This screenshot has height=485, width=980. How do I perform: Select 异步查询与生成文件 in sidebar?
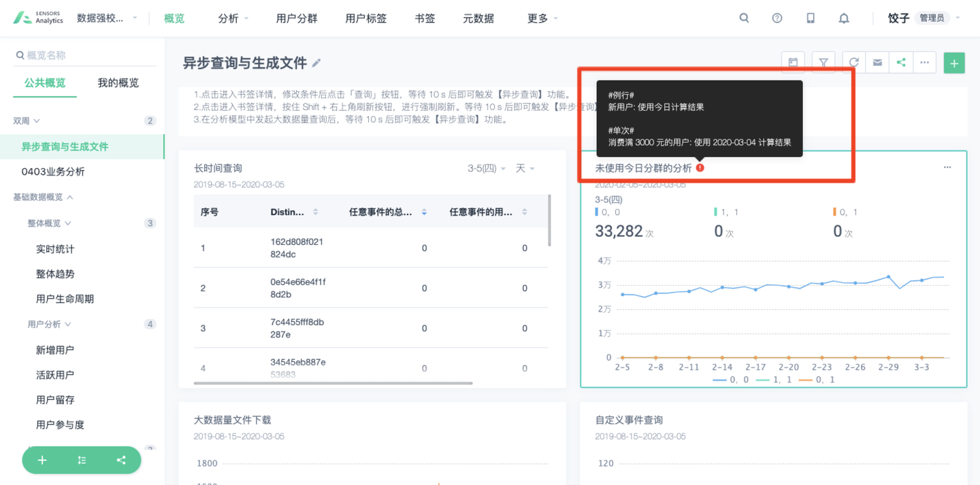[82, 146]
